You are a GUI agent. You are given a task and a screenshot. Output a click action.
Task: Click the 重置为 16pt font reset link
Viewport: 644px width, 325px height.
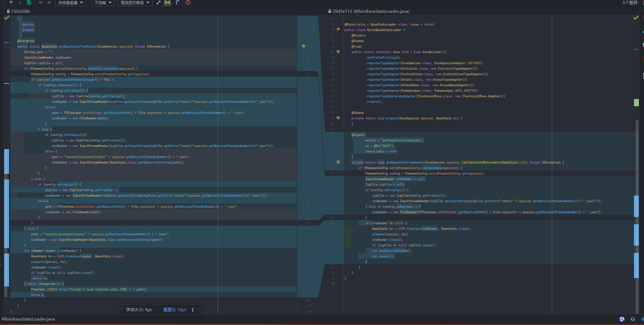174,310
